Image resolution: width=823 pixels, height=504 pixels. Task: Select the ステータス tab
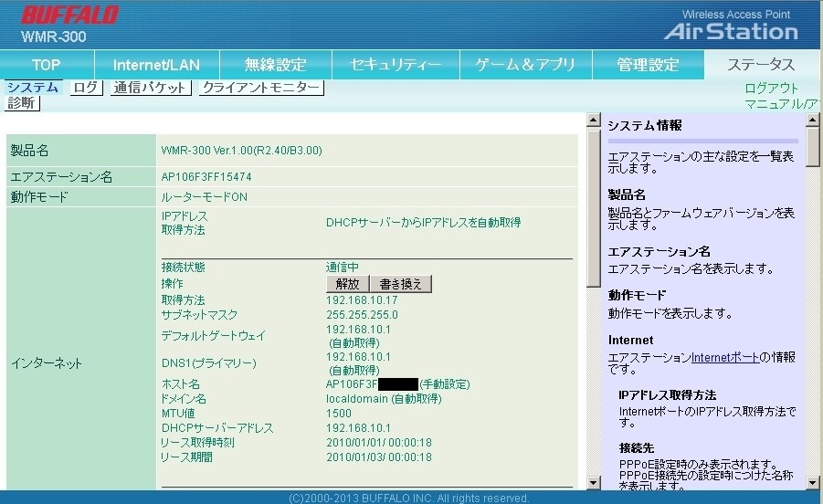click(762, 65)
